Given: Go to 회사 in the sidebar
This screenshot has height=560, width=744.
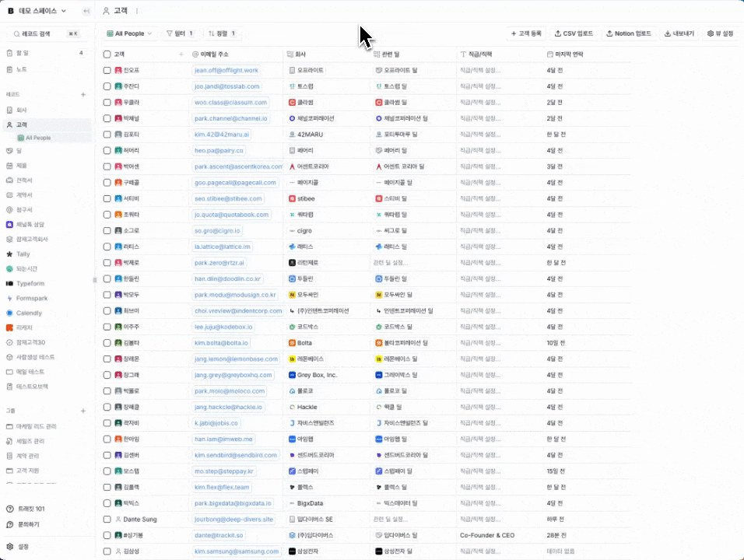Looking at the screenshot, I should [21, 110].
